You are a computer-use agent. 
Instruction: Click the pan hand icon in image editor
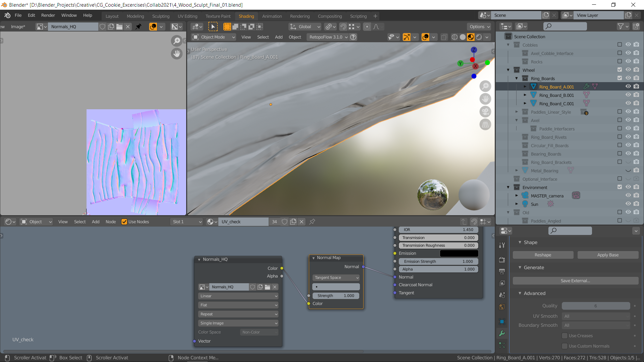(x=176, y=53)
